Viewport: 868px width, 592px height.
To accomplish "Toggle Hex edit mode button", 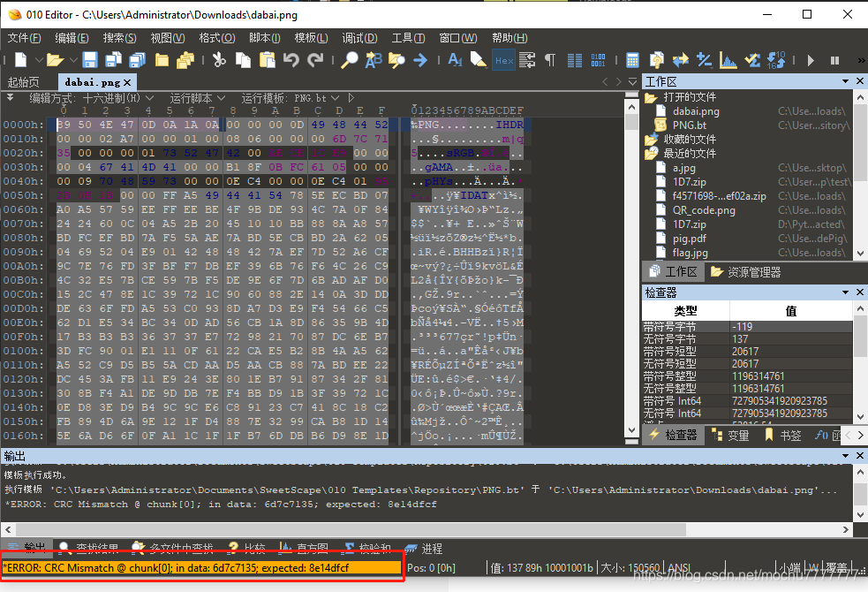I will [x=503, y=60].
